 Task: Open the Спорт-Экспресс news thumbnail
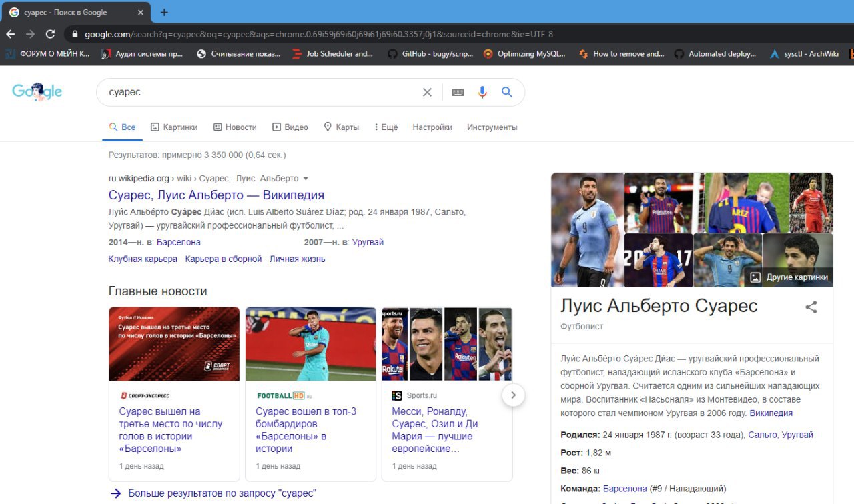(174, 344)
